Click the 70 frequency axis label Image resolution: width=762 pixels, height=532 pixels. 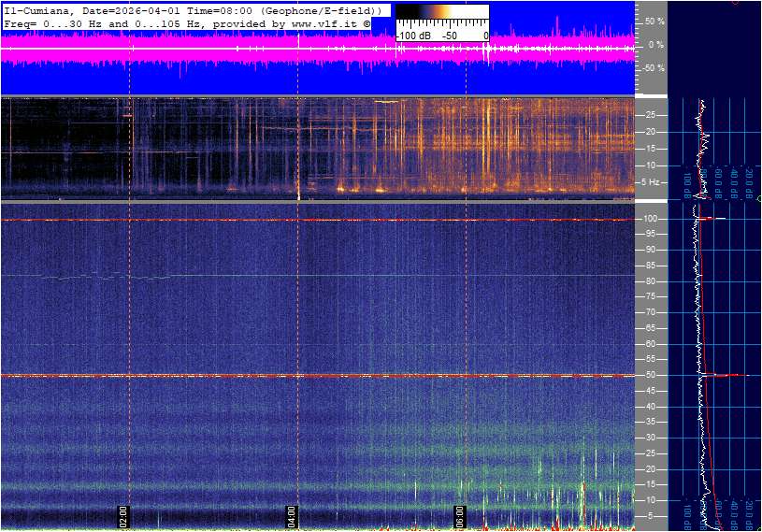tap(650, 312)
